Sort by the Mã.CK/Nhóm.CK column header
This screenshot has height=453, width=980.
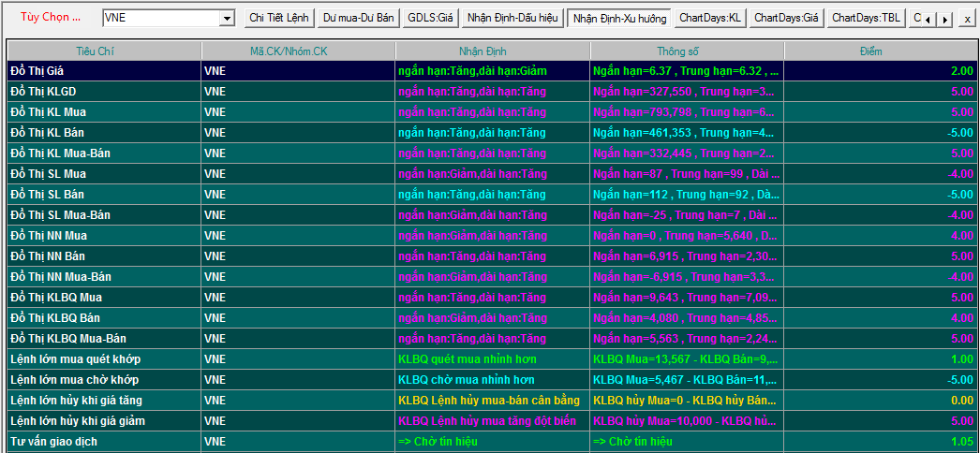coord(298,51)
